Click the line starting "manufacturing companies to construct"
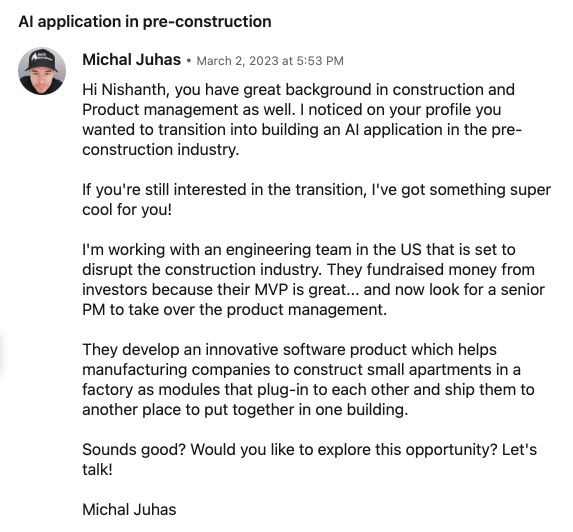The height and width of the screenshot is (532, 573). [301, 370]
